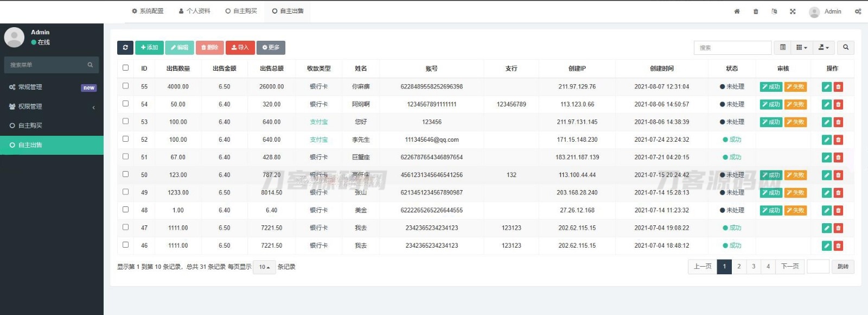
Task: Open 常规管理 in the sidebar menu
Action: pyautogui.click(x=30, y=87)
